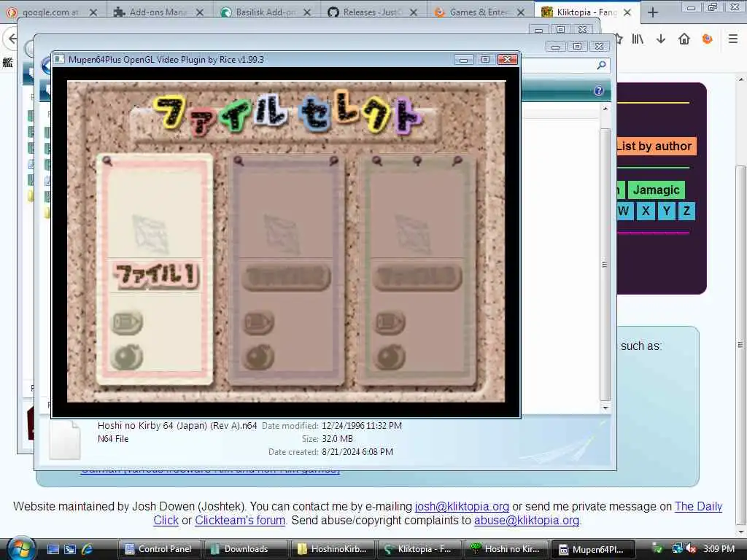Open the Control Panel taskbar button
The height and width of the screenshot is (560, 747).
[x=159, y=549]
